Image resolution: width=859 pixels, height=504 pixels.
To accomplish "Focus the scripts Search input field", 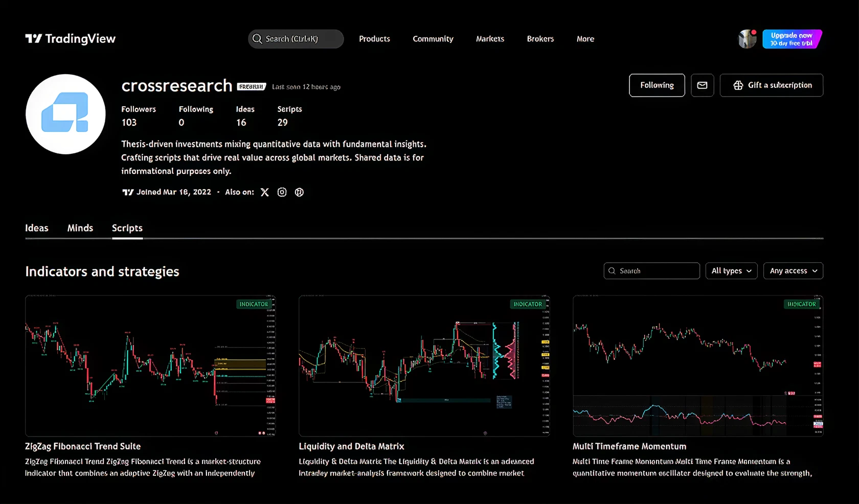I will click(x=652, y=271).
